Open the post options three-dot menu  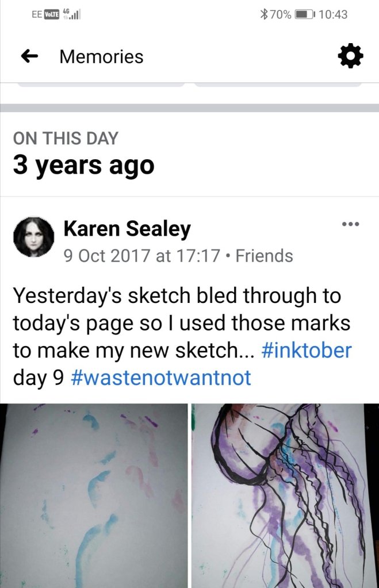pos(349,224)
